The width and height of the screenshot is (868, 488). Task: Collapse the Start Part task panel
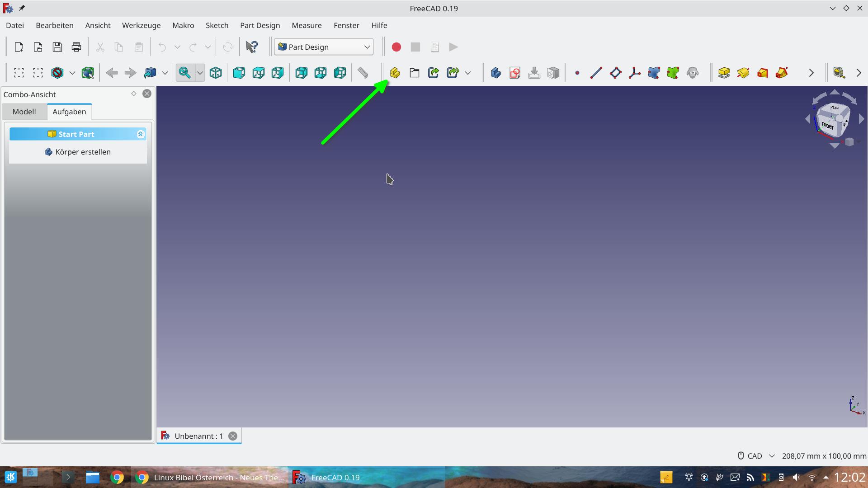coord(141,134)
